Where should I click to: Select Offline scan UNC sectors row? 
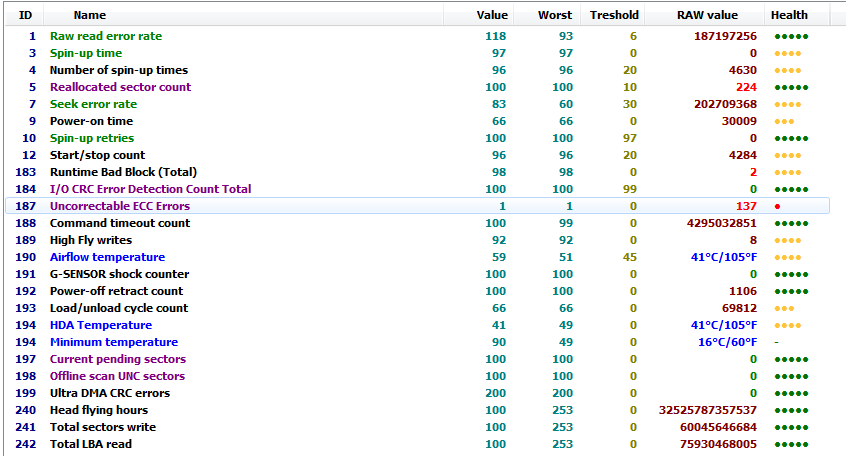tap(417, 376)
